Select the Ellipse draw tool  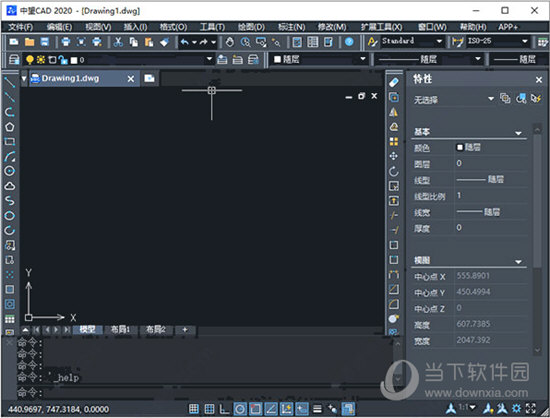point(9,215)
